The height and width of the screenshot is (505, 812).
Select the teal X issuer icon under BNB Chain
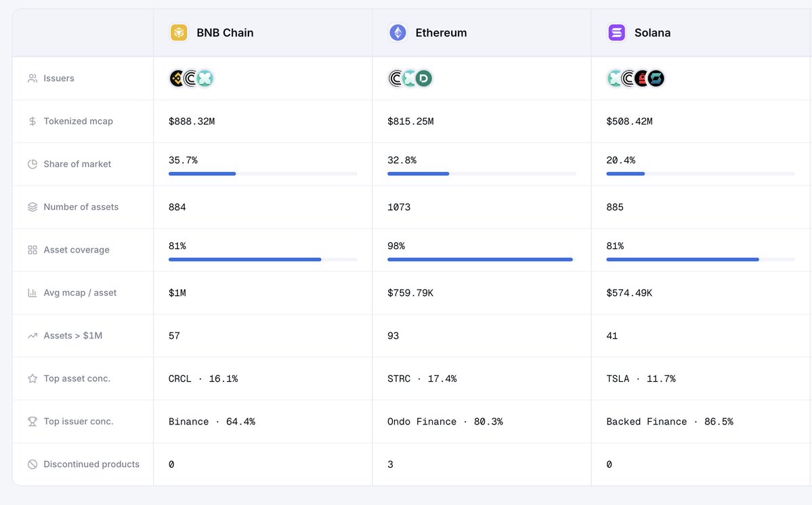click(x=206, y=78)
